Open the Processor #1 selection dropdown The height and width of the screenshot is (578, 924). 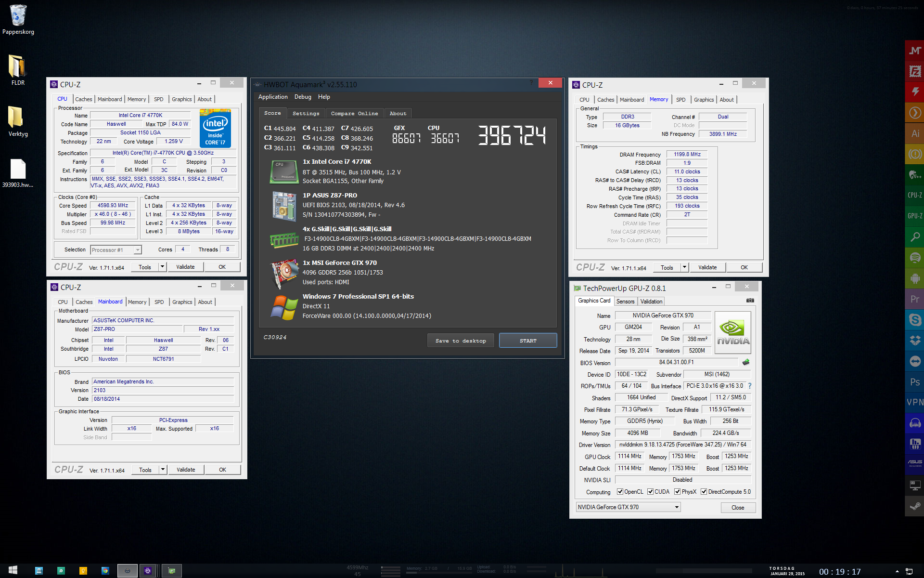[x=116, y=250]
